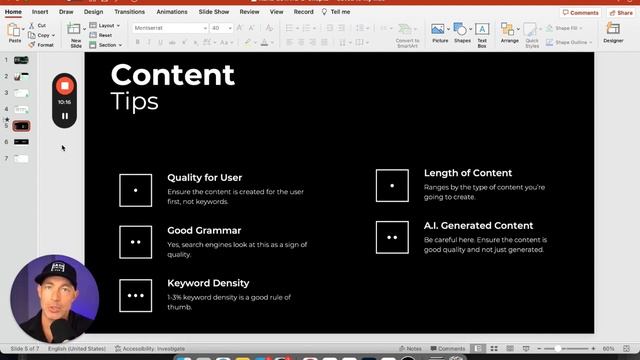Viewport: 640px width, 360px height.
Task: Toggle Italic formatting
Action: [x=149, y=42]
